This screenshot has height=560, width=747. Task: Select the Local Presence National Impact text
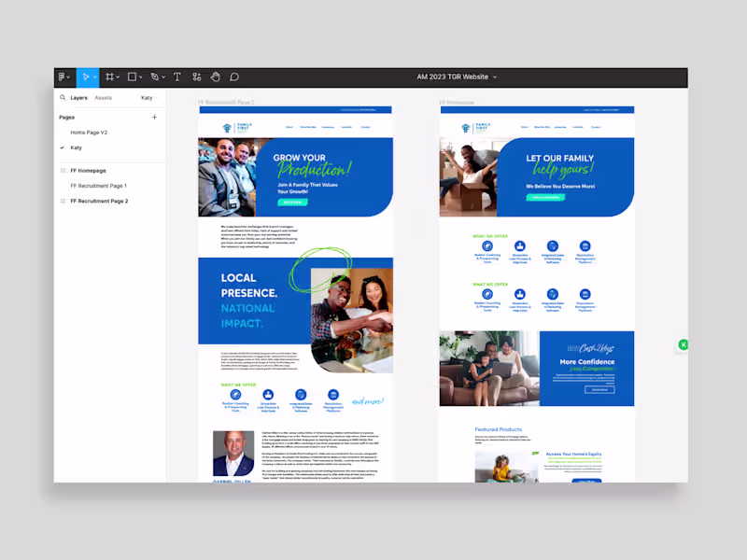click(x=248, y=301)
